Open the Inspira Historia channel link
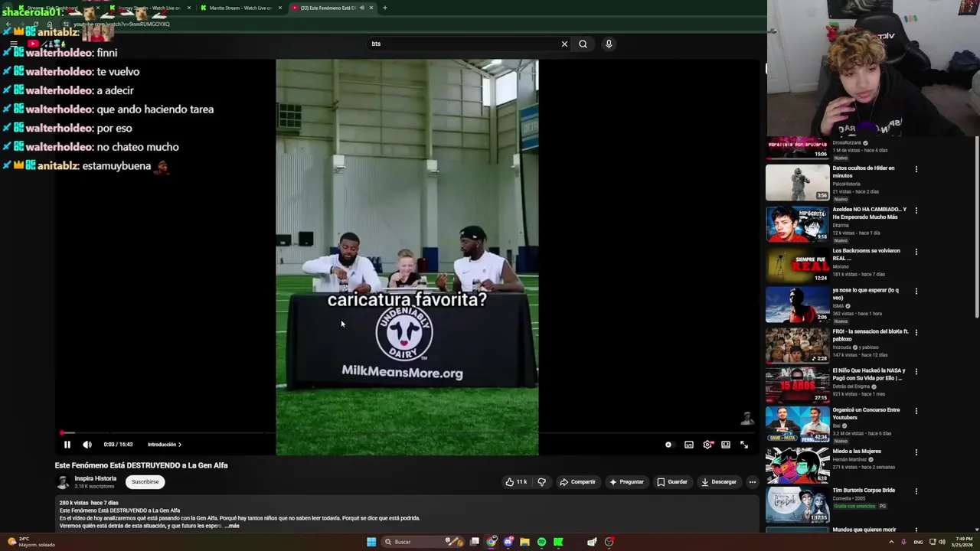 [96, 478]
